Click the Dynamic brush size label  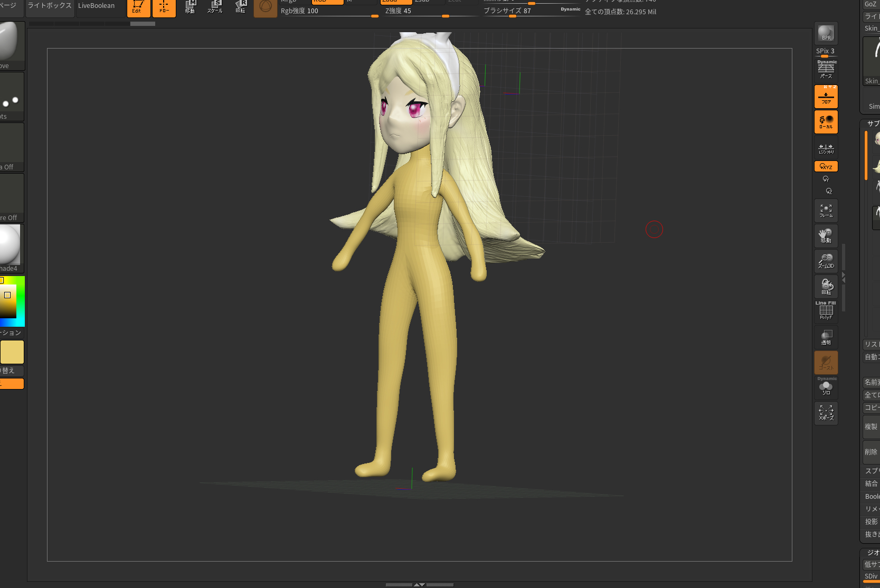coord(570,9)
